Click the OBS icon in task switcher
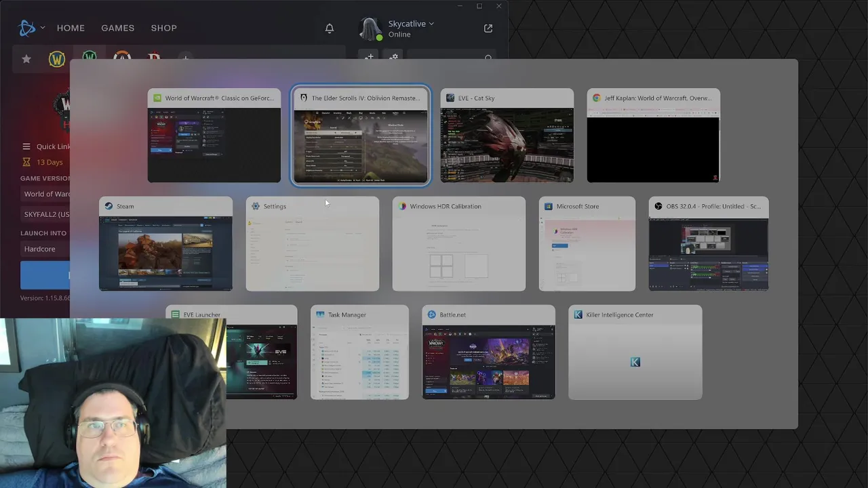The image size is (868, 488). [x=658, y=206]
